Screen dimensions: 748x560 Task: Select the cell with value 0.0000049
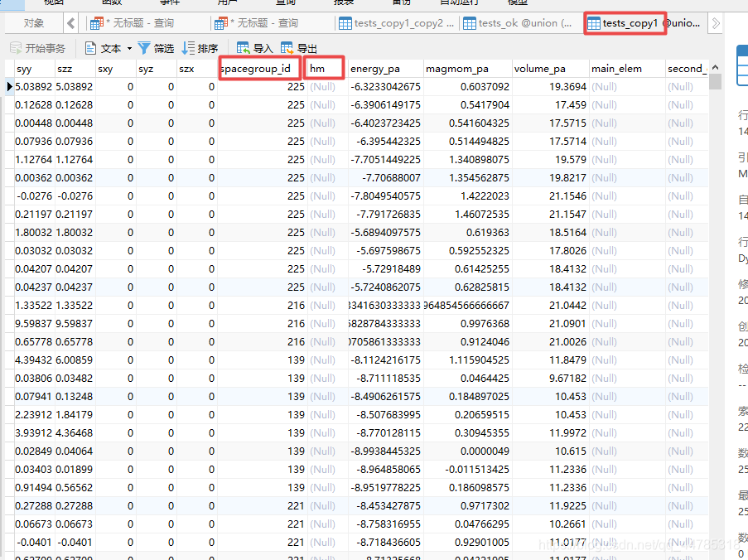467,451
